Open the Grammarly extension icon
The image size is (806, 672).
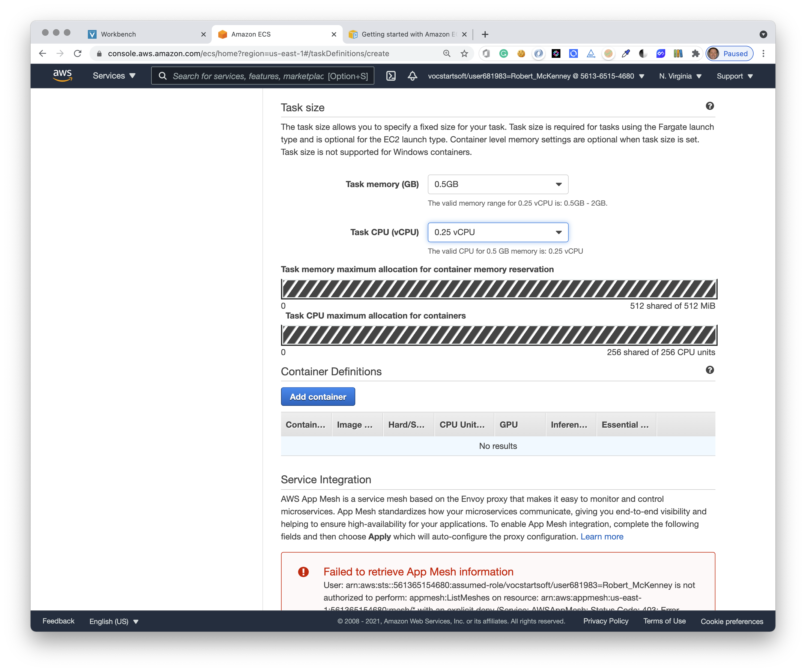point(504,54)
